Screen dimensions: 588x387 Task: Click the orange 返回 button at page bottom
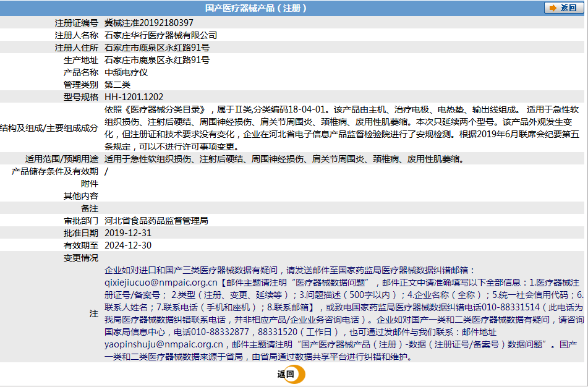291,374
